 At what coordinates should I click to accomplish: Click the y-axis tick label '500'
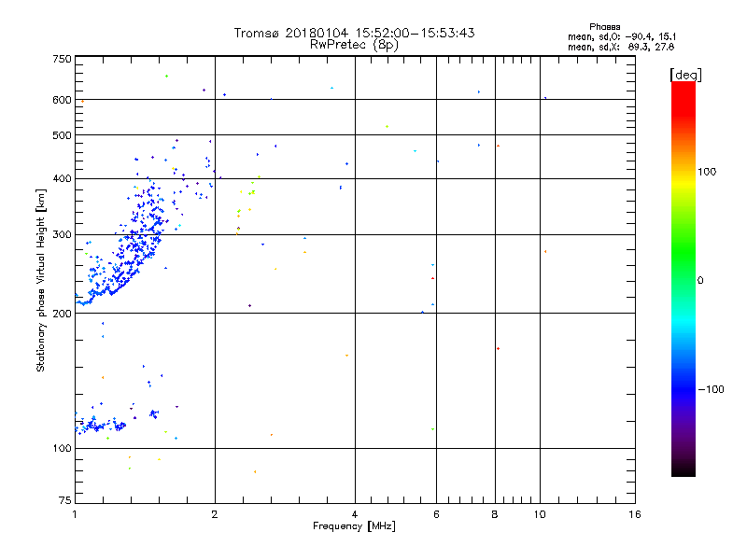[62, 135]
